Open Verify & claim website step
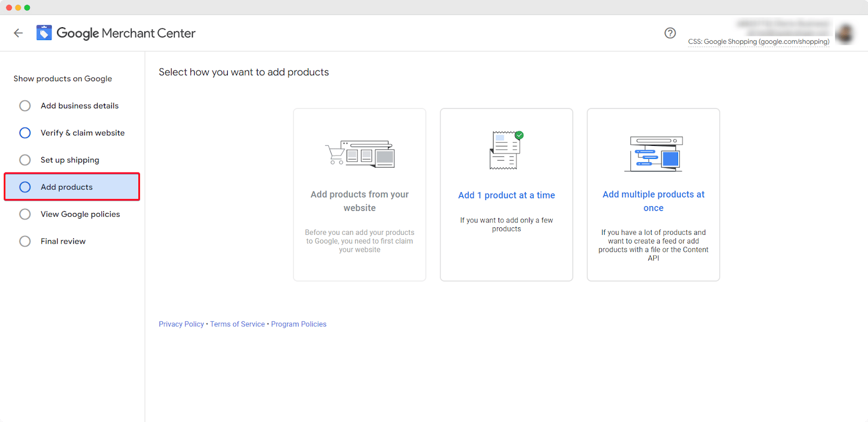 [x=82, y=133]
